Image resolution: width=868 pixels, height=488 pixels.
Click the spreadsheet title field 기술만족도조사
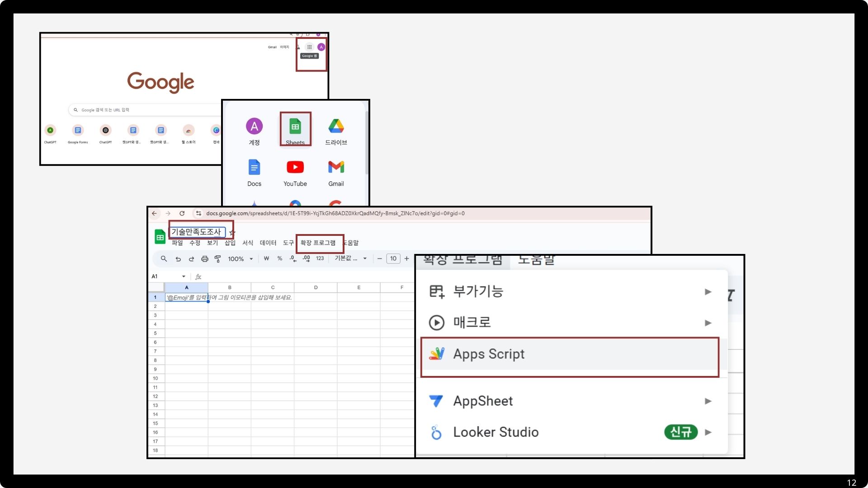tap(197, 232)
